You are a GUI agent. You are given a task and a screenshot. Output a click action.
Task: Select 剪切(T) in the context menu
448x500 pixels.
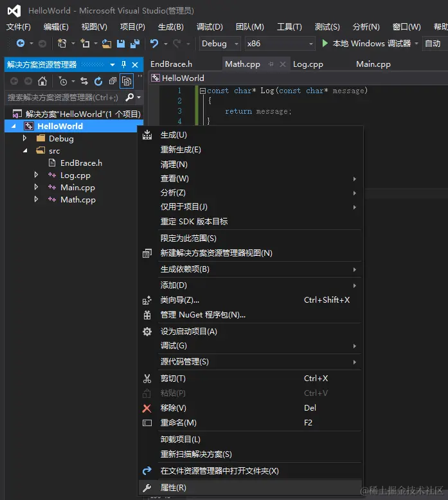(250, 378)
